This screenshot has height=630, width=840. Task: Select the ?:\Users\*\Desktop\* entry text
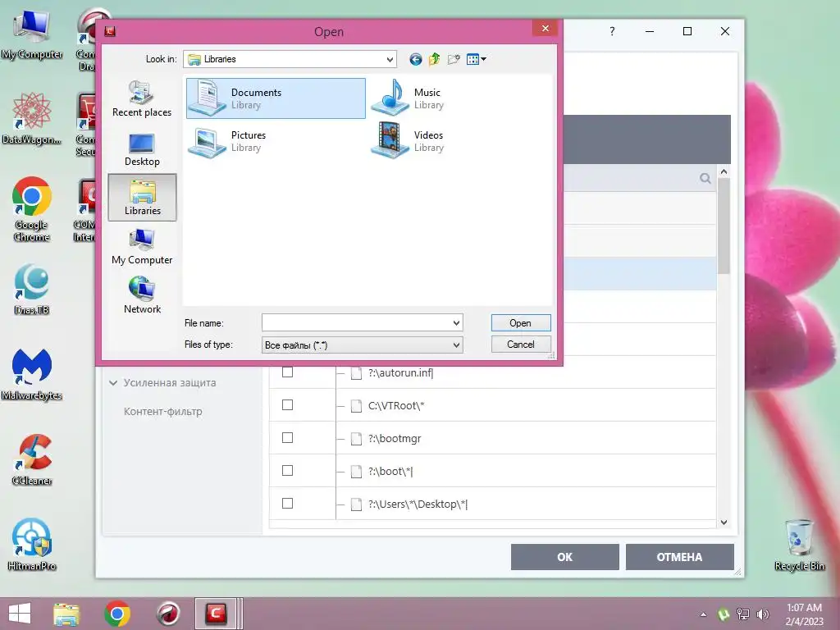pyautogui.click(x=418, y=504)
